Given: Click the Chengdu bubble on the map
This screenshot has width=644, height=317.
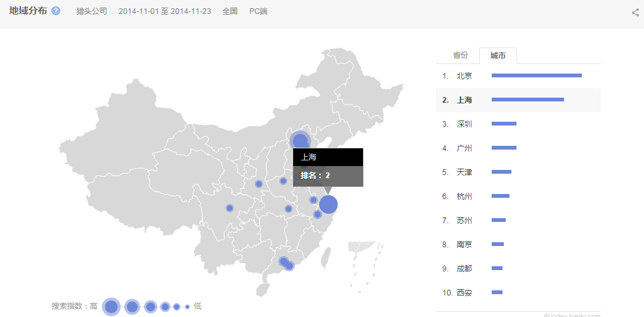Looking at the screenshot, I should pos(230,208).
